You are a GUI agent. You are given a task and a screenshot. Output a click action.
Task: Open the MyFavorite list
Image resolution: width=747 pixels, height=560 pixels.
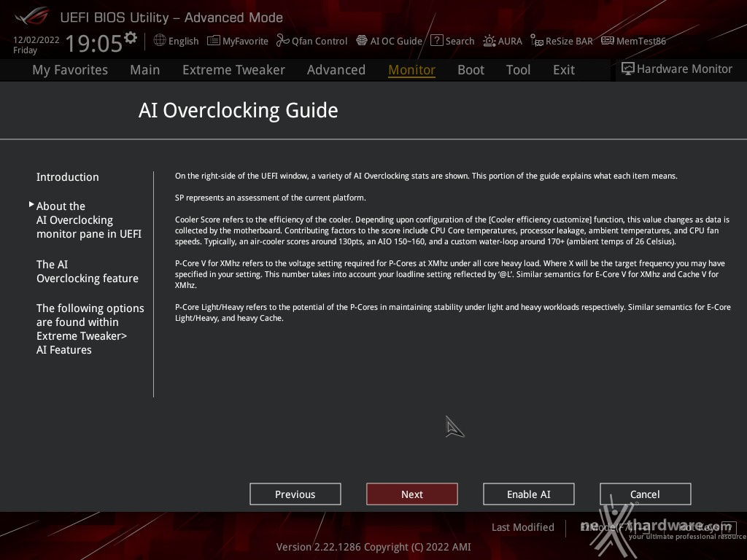pos(238,41)
